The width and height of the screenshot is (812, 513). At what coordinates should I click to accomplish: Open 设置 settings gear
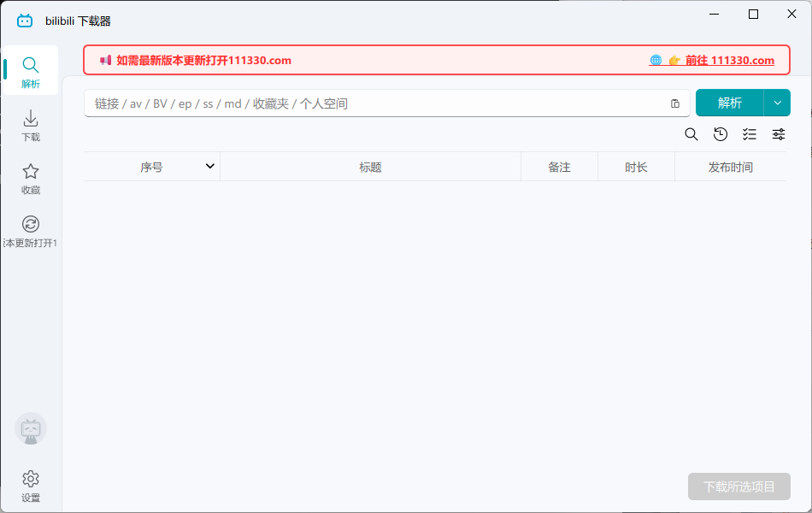click(31, 486)
